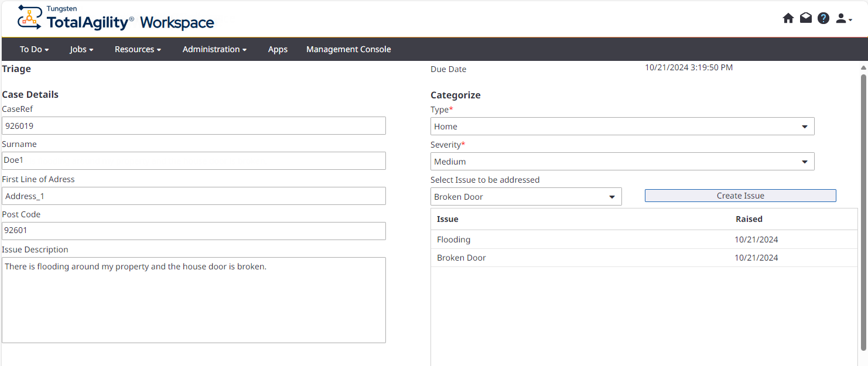Open the Administration menu
868x366 pixels.
tap(214, 49)
